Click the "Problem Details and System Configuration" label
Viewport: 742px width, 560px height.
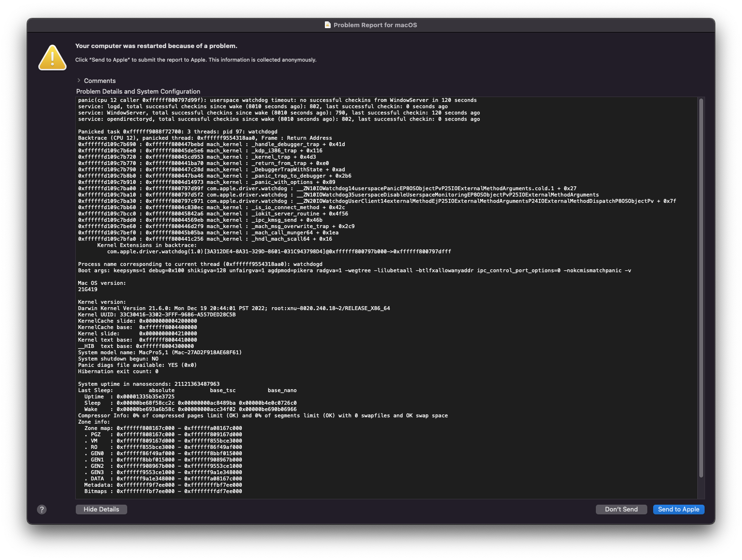138,92
